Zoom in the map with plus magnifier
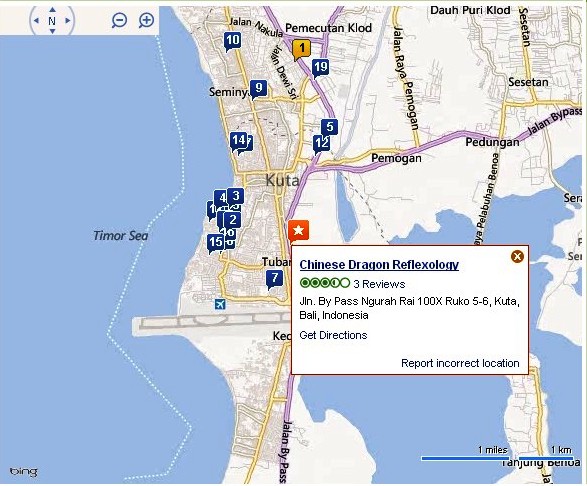Screen dimensions: 587x486 pos(146,20)
